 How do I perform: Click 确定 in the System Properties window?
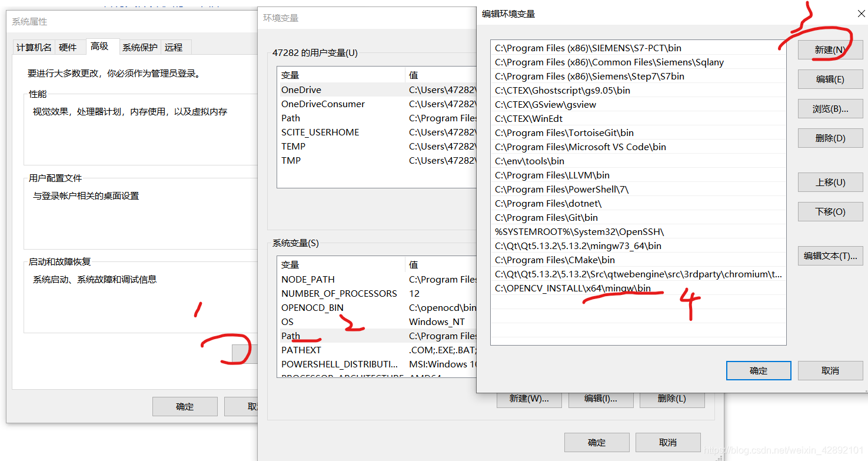tap(185, 406)
